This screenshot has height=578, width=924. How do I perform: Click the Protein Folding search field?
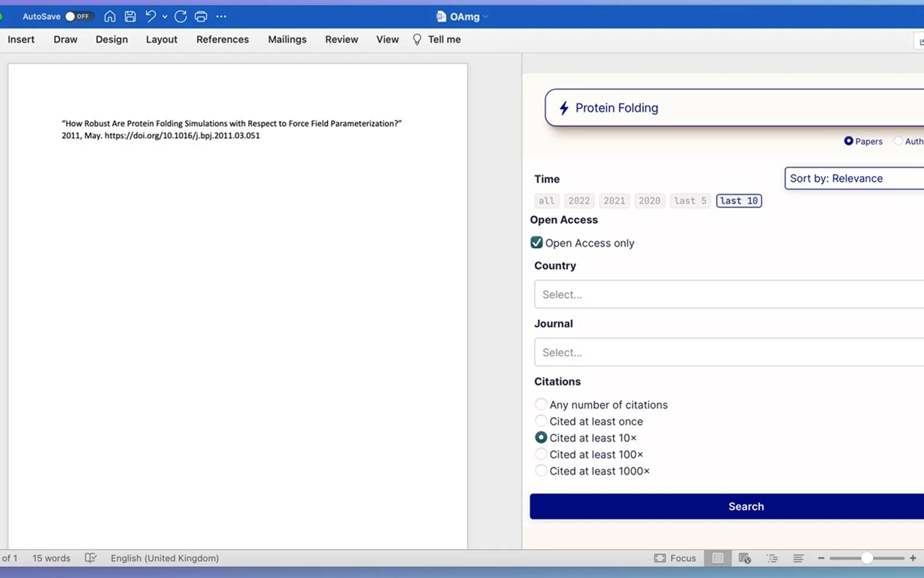[735, 108]
